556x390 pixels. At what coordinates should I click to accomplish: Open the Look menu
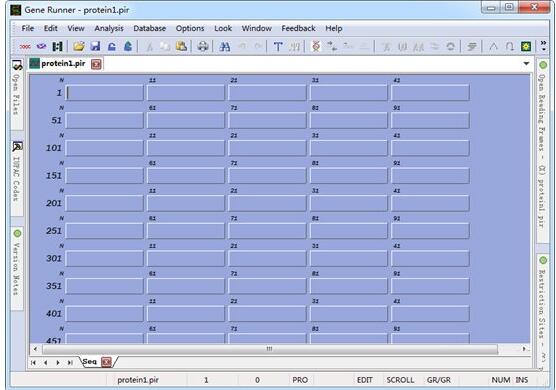coord(223,28)
